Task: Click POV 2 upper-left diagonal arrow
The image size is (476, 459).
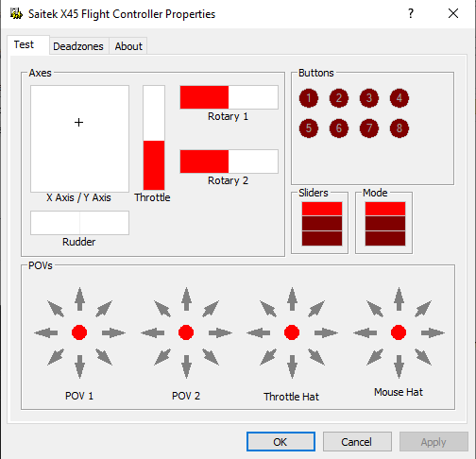Action: pyautogui.click(x=162, y=309)
